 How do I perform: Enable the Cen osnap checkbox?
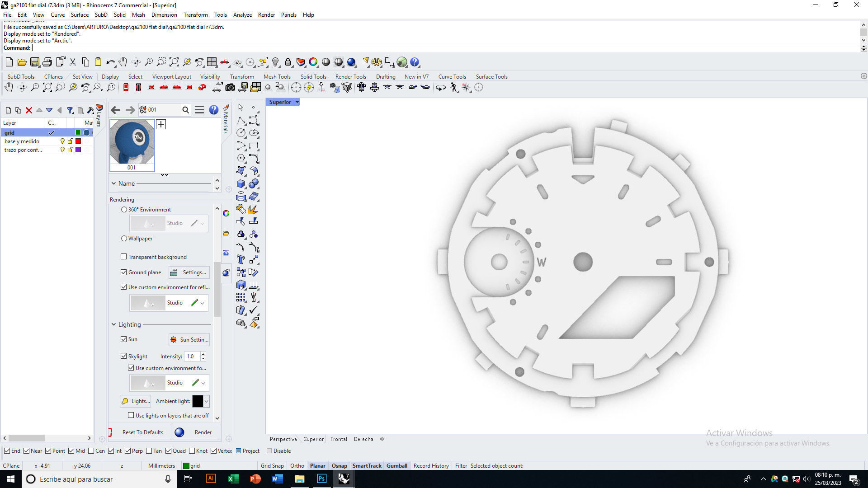click(x=91, y=451)
